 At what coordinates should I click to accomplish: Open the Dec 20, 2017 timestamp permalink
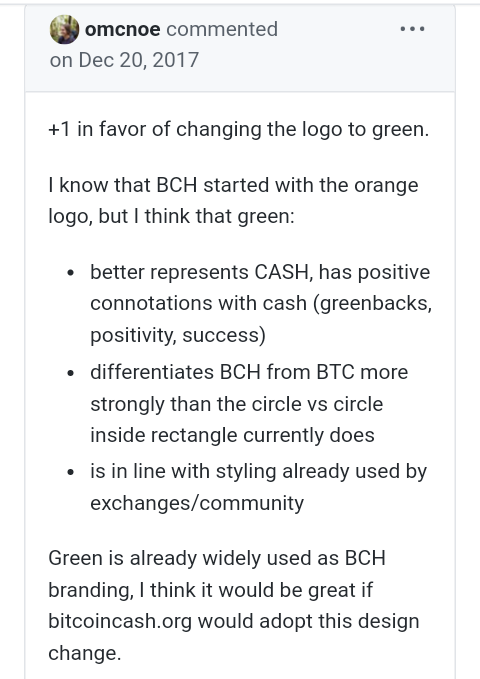124,60
